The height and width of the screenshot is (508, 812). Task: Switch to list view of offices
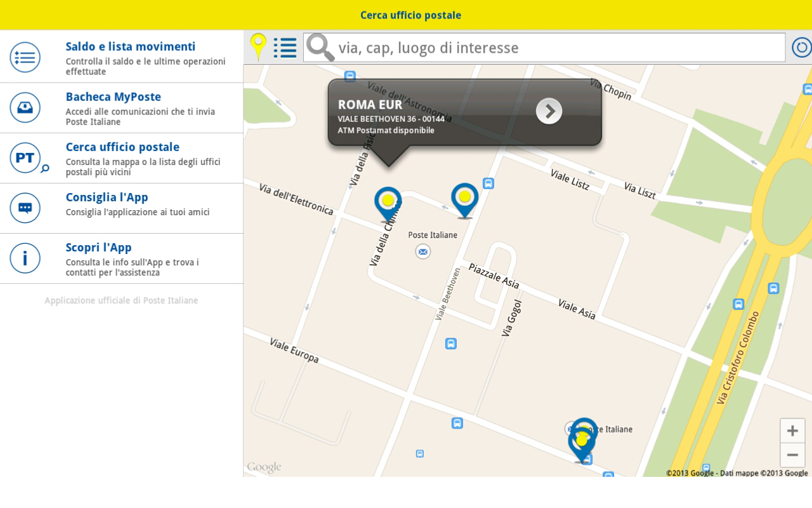click(285, 48)
